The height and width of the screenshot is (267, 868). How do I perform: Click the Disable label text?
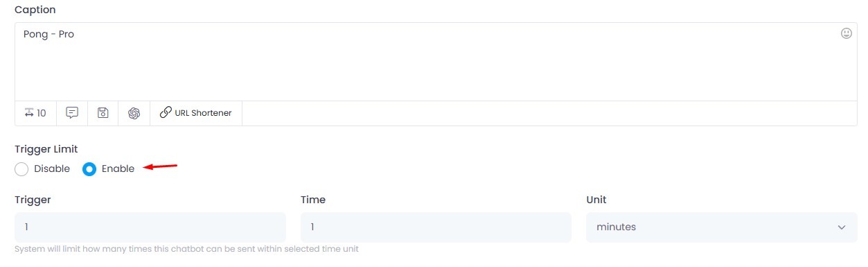coord(52,169)
